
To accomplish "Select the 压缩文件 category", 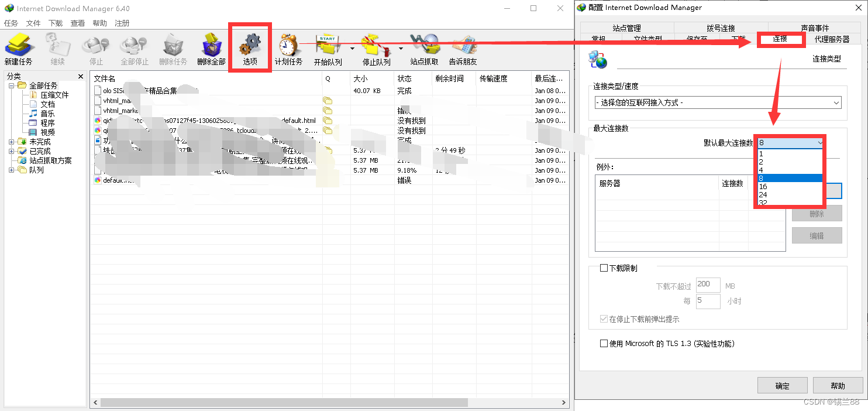I will pos(54,95).
